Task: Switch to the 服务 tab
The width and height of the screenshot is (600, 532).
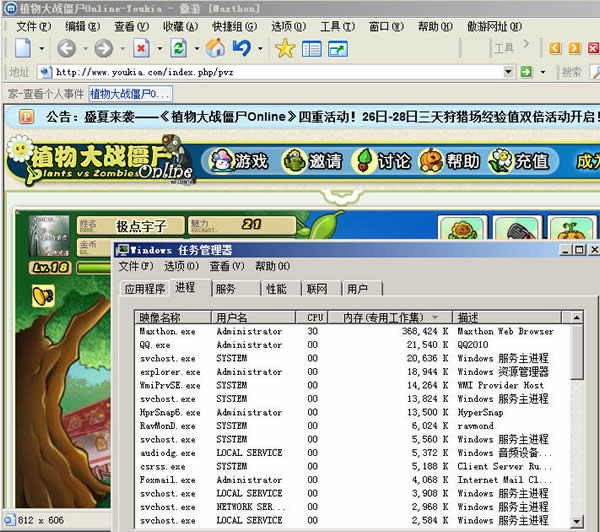Action: pyautogui.click(x=236, y=289)
